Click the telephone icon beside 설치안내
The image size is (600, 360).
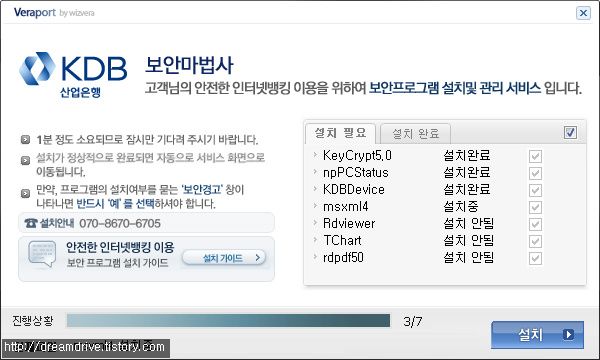coord(31,223)
